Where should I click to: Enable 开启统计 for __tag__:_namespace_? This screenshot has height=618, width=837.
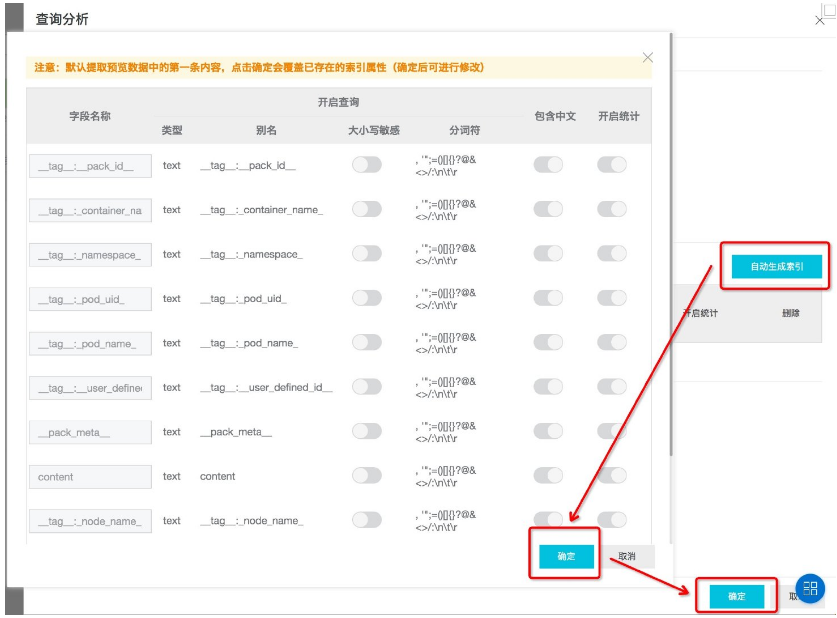[x=612, y=253]
